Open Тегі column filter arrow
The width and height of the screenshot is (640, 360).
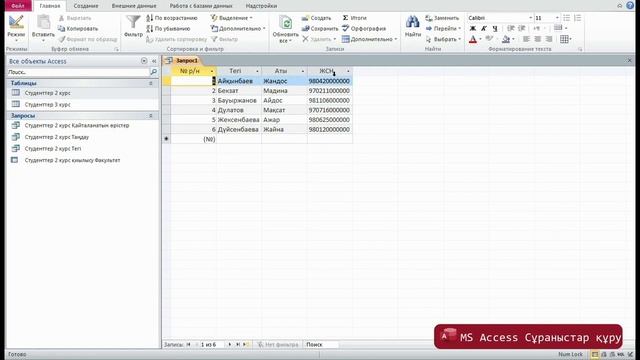[257, 71]
